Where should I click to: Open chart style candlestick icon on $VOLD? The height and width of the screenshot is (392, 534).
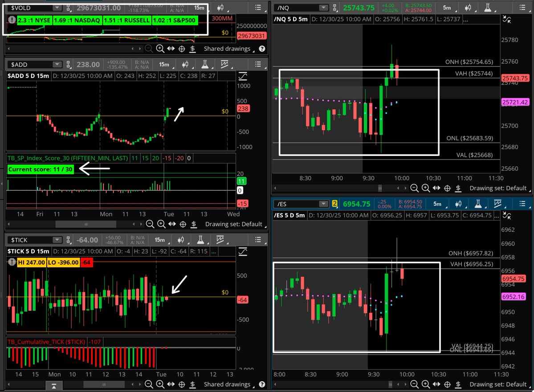pyautogui.click(x=221, y=8)
